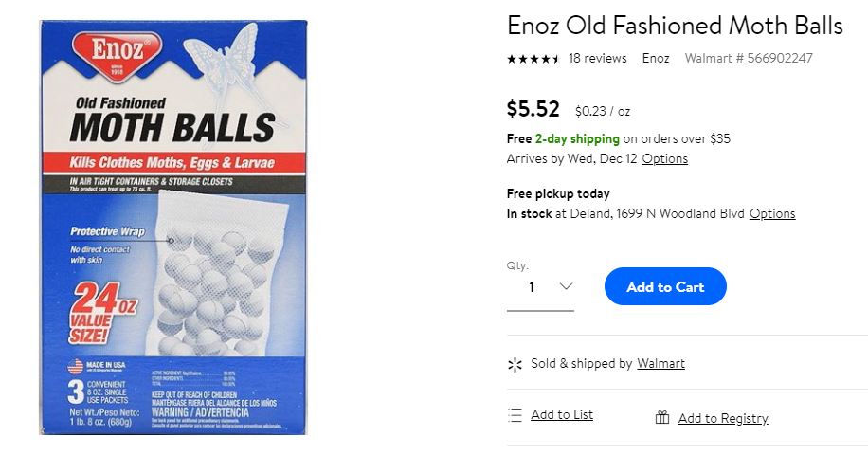Viewport: 868px width, 455px height.
Task: Click the list icon beside Add to List
Action: (515, 415)
